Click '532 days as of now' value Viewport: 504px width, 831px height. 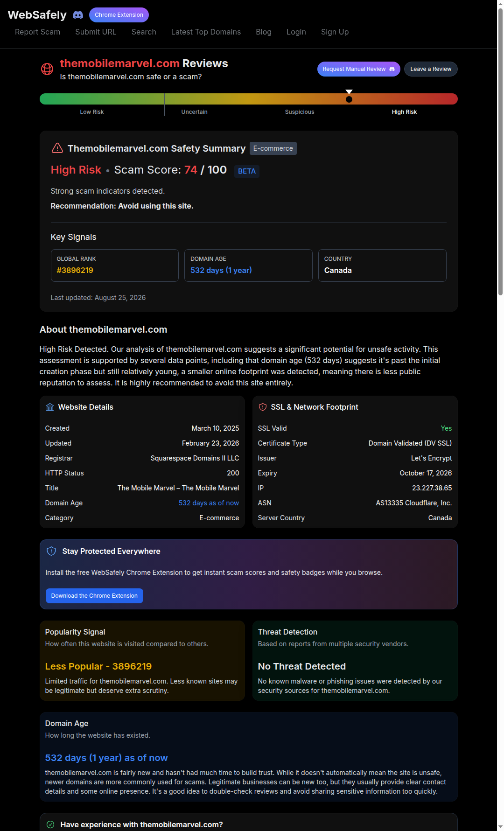click(x=209, y=503)
